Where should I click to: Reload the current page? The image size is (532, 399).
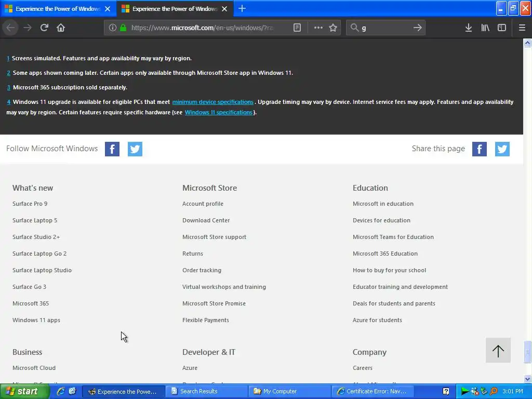point(44,28)
